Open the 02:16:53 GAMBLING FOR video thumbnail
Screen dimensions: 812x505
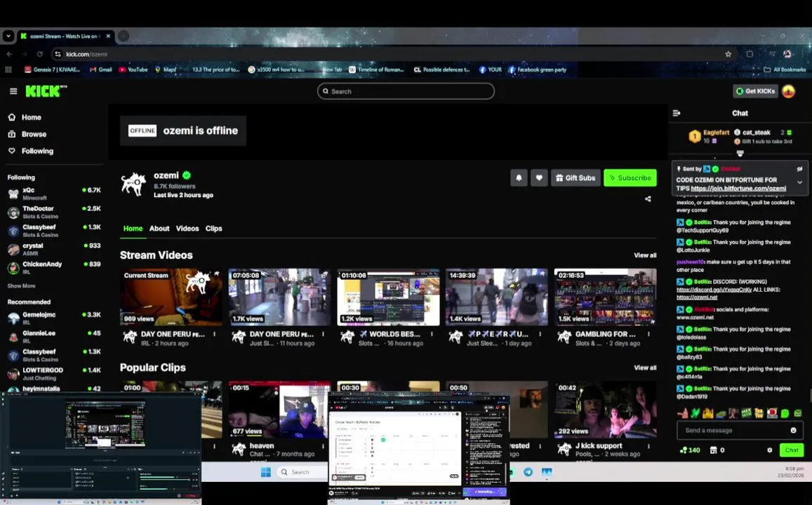click(606, 297)
